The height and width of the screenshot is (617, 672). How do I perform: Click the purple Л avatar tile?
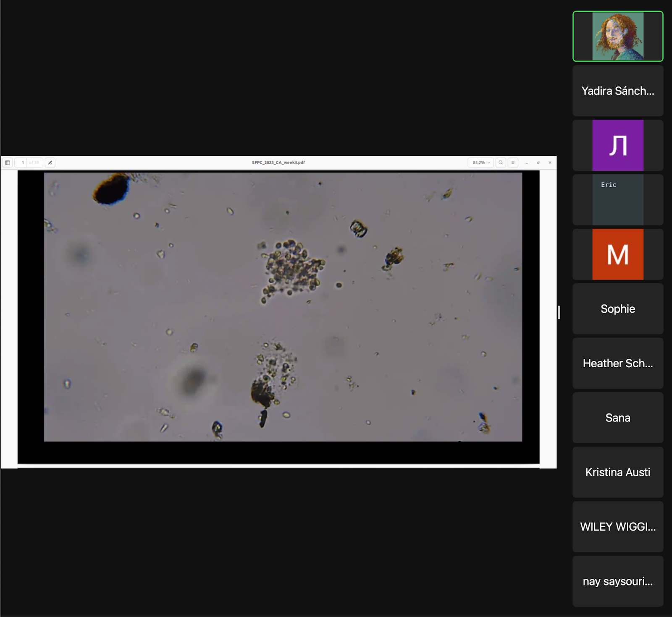point(617,145)
